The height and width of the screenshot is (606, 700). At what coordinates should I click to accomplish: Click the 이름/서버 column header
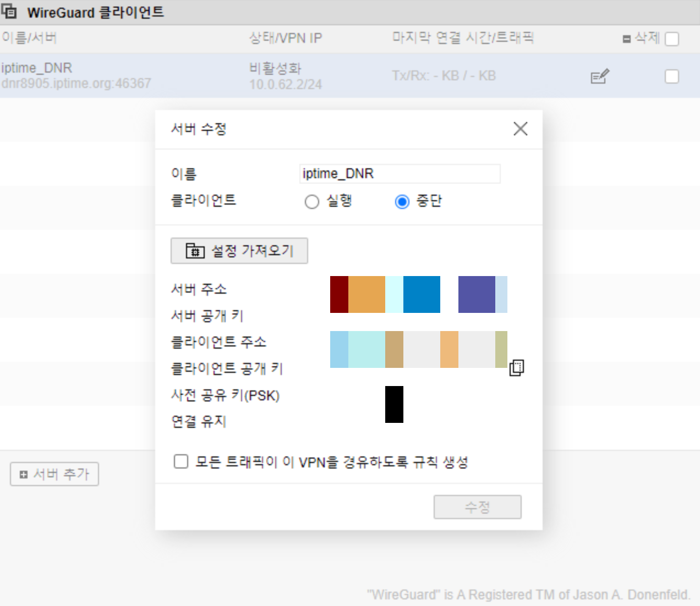pyautogui.click(x=29, y=38)
